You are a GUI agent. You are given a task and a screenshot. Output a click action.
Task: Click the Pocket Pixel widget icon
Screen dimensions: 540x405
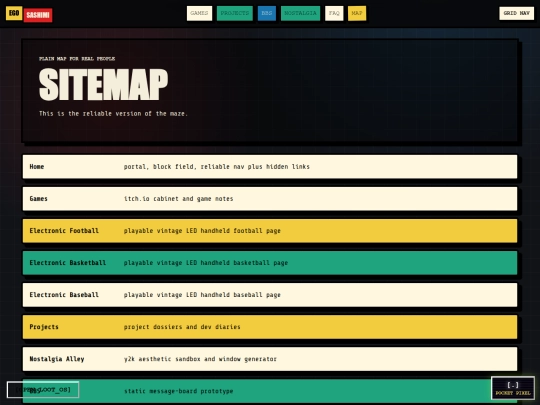pos(513,388)
